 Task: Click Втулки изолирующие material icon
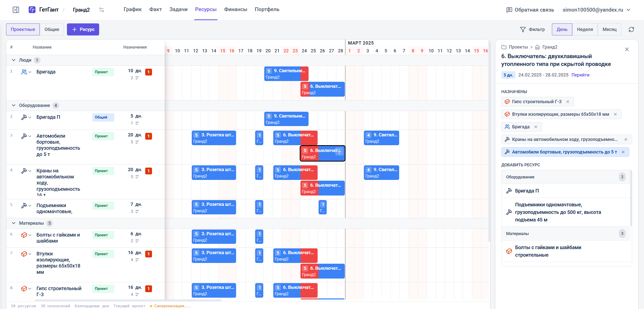point(24,254)
